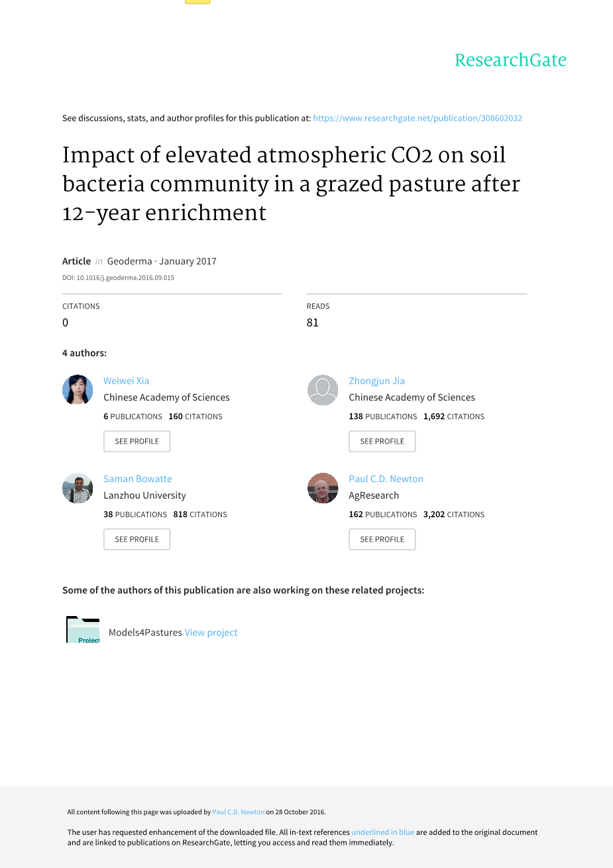613x868 pixels.
Task: Click Paul C.D. Newton's profile photo
Action: (323, 488)
